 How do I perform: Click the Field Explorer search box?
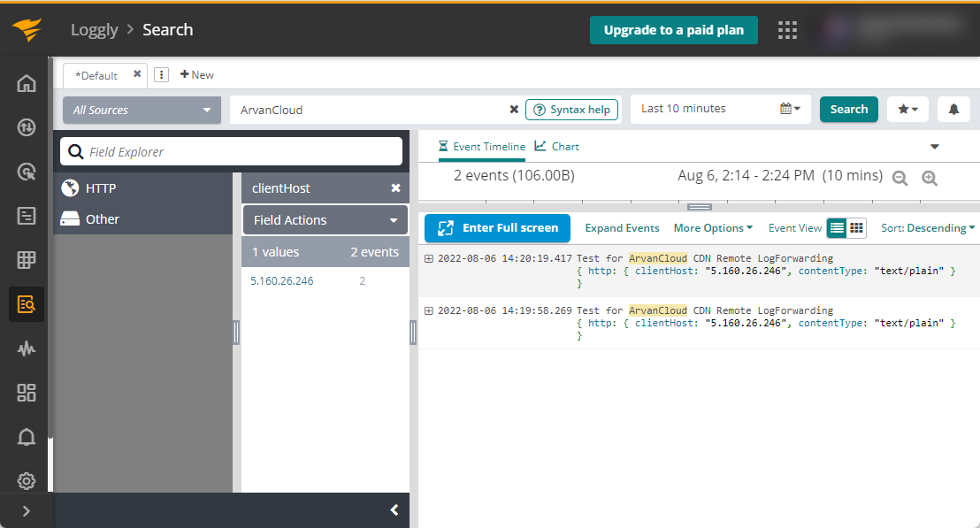[x=231, y=152]
